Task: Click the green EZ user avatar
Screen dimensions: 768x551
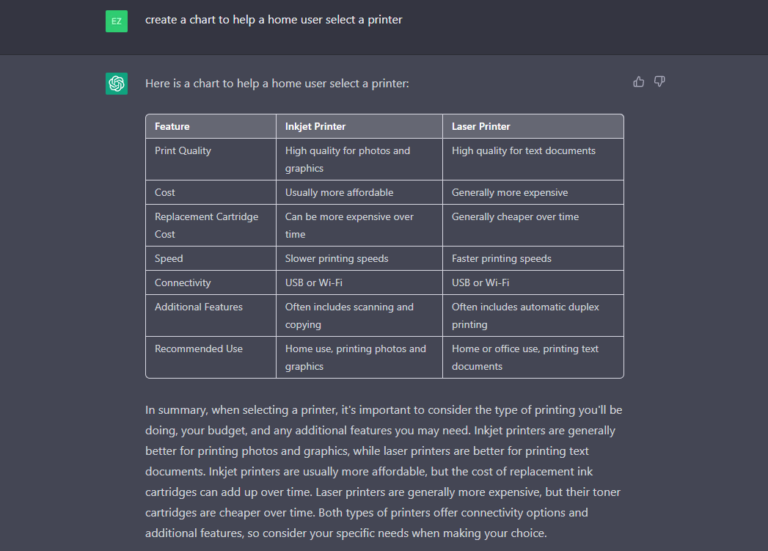Action: 117,21
